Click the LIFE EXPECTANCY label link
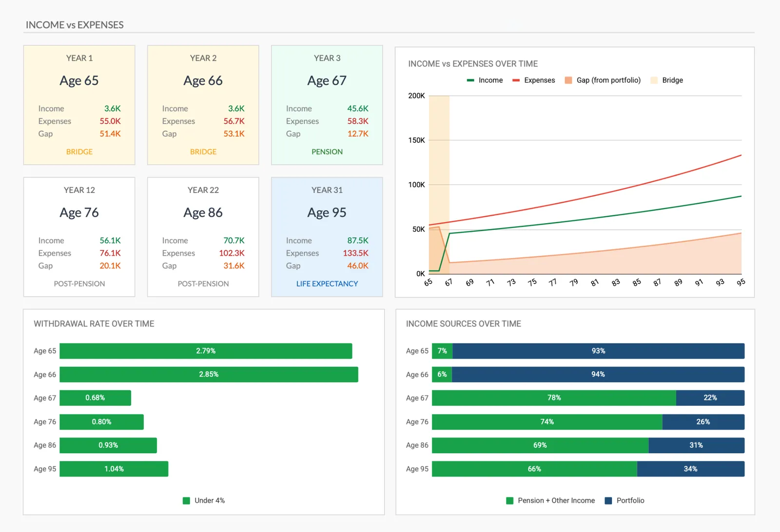780x532 pixels. [327, 284]
